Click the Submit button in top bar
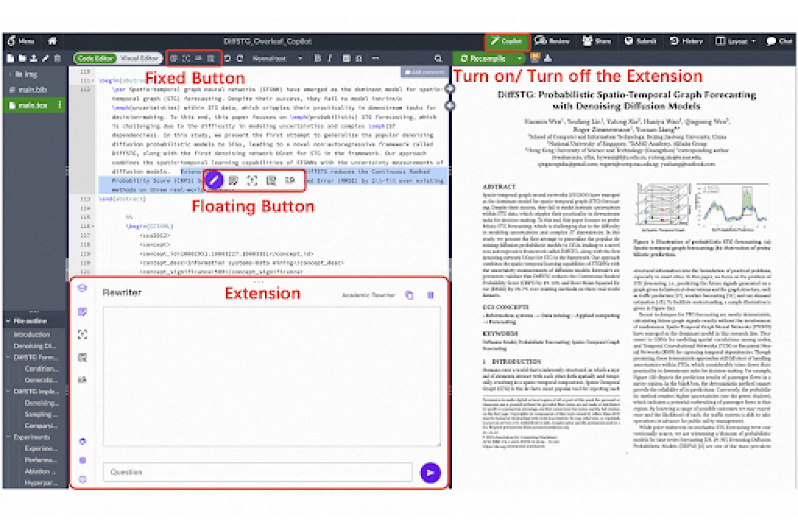The image size is (798, 532). [640, 41]
